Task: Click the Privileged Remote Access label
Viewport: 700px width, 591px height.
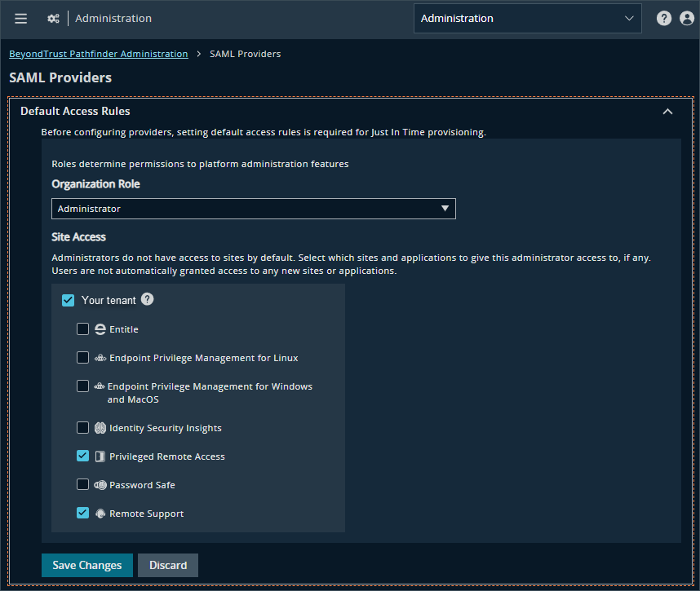Action: [x=167, y=456]
